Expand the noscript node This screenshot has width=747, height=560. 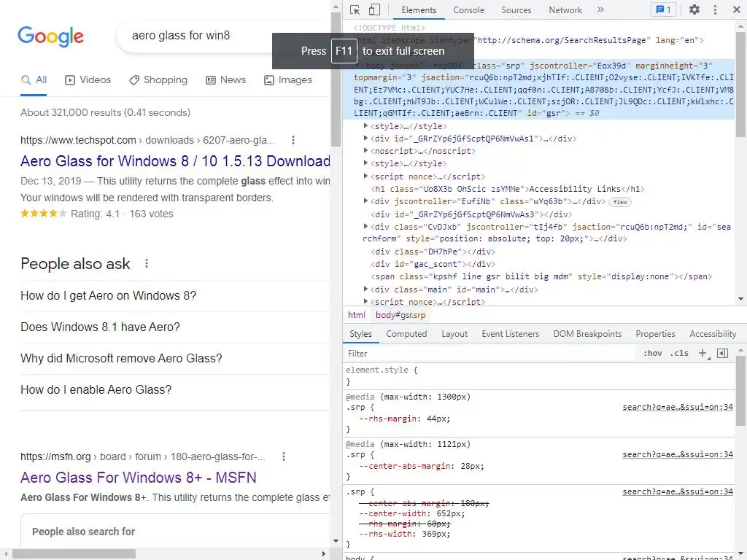pos(365,150)
